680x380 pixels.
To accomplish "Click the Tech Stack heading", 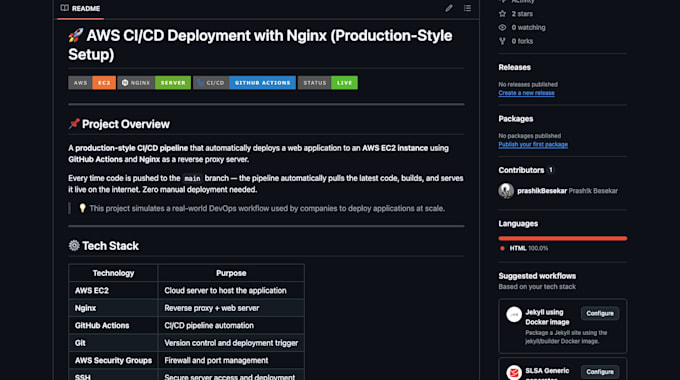I will coord(110,246).
